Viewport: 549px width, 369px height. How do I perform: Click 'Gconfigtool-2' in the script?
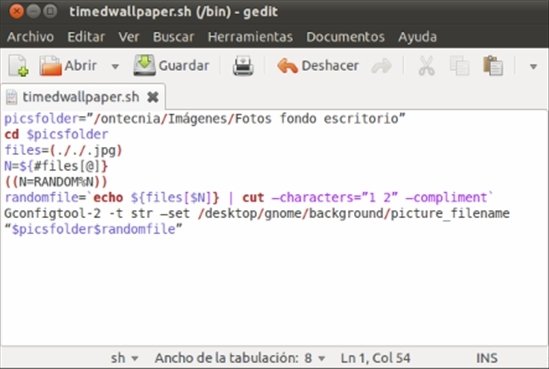[53, 214]
